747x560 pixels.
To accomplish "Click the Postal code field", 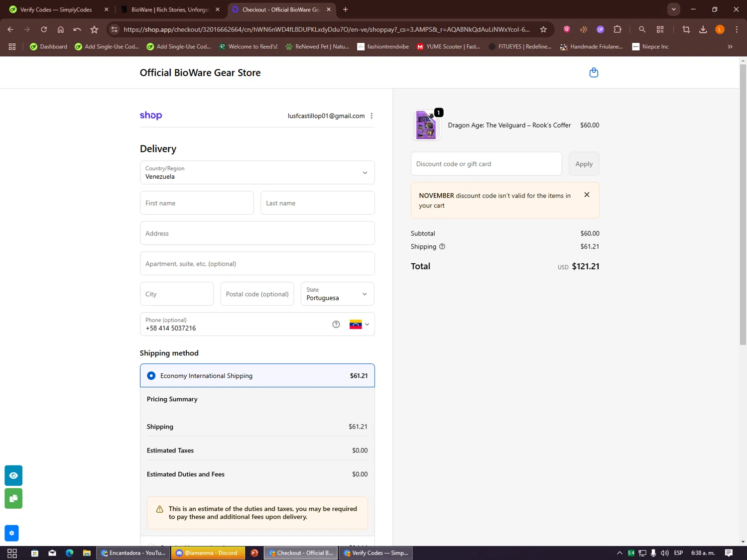I will pos(257,294).
